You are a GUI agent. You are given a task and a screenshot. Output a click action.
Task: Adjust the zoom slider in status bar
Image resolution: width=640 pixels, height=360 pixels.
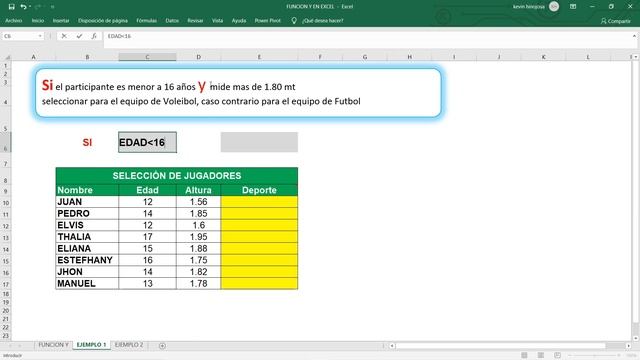coord(594,356)
